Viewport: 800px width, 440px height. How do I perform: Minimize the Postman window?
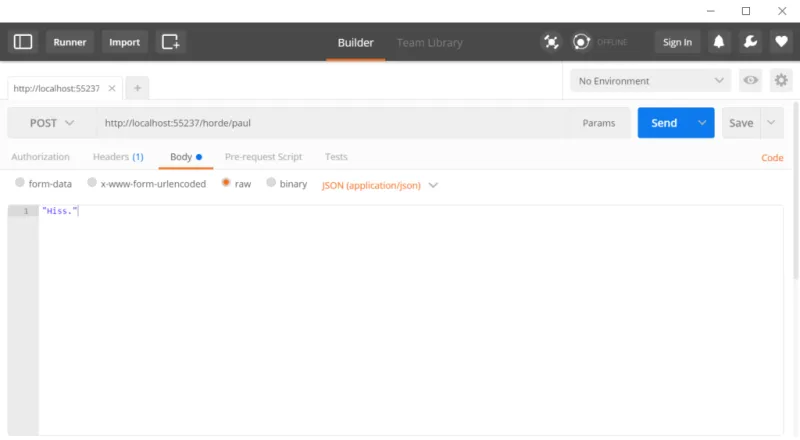[710, 11]
